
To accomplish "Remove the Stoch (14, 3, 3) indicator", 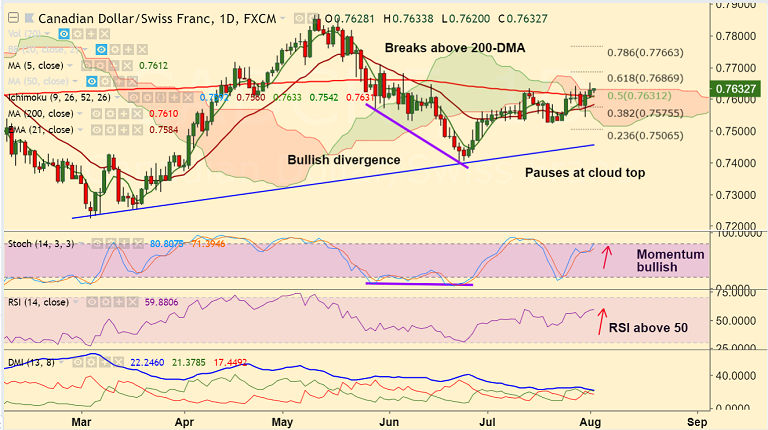I will point(138,243).
